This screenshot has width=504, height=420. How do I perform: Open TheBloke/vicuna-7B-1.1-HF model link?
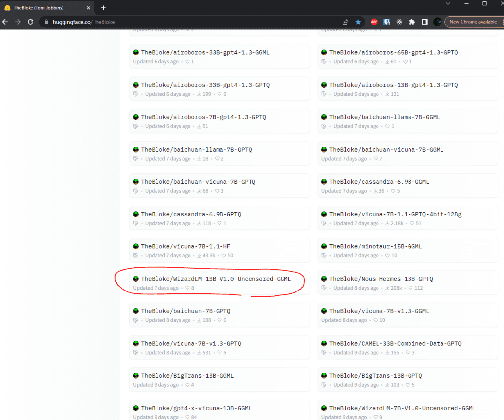(186, 246)
